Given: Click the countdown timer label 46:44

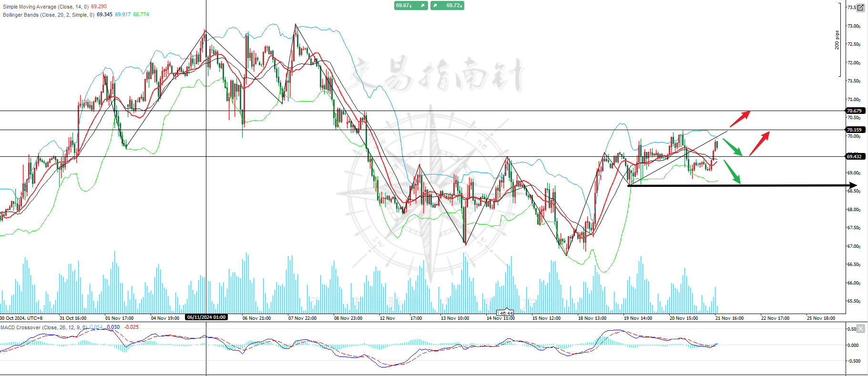Looking at the screenshot, I should 505,313.
